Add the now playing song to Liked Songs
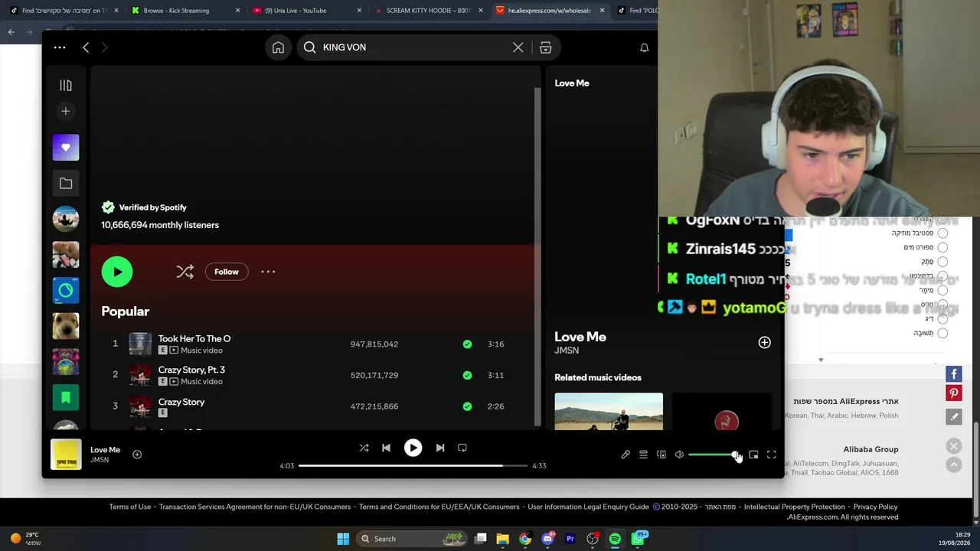Screen dimensions: 980x551 (x=137, y=455)
